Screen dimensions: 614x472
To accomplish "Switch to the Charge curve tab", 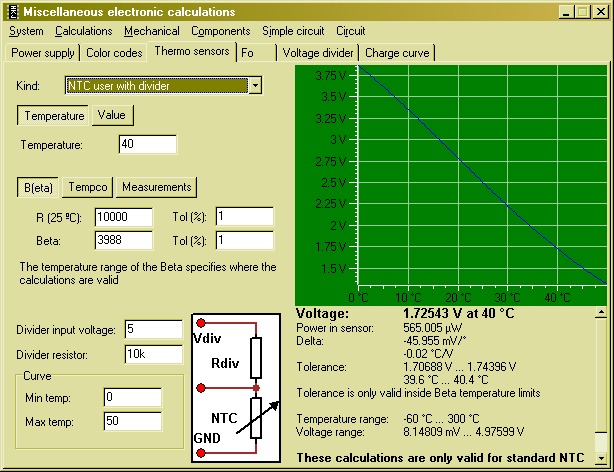I will (x=397, y=53).
